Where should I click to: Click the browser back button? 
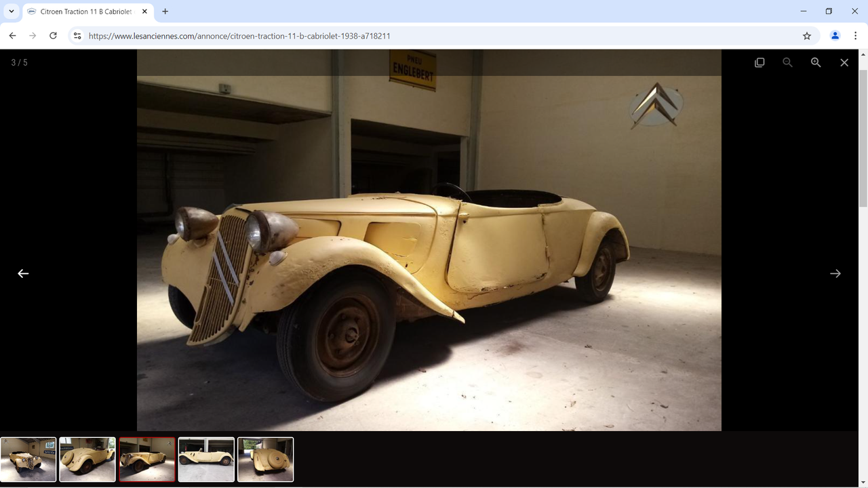12,36
